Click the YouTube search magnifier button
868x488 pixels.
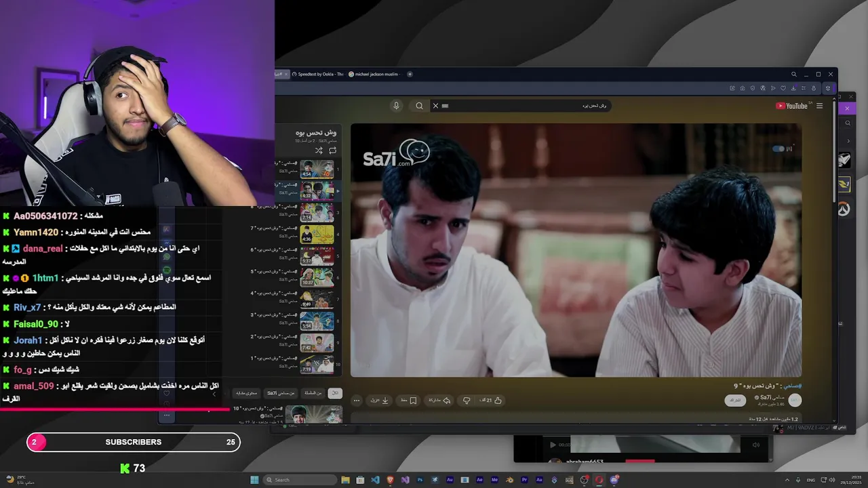419,106
